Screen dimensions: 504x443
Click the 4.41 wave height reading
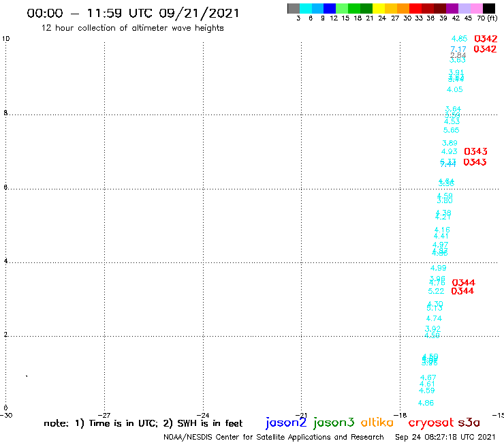click(x=441, y=236)
